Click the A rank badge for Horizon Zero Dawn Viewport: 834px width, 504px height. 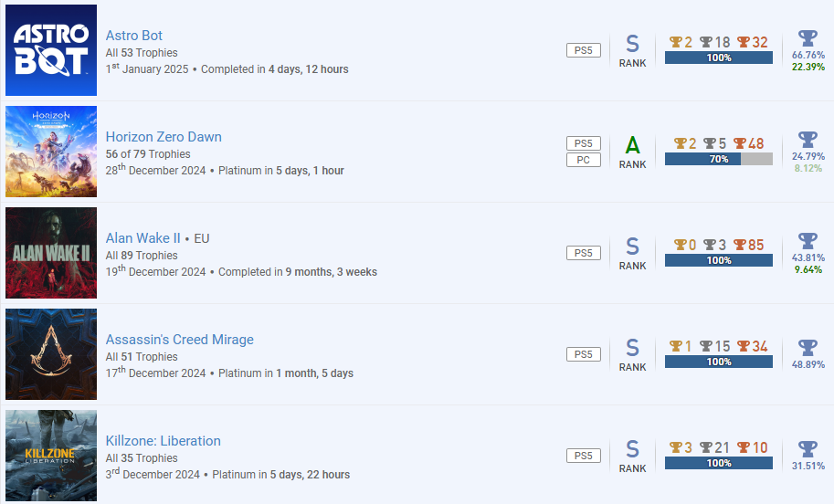[x=632, y=152]
